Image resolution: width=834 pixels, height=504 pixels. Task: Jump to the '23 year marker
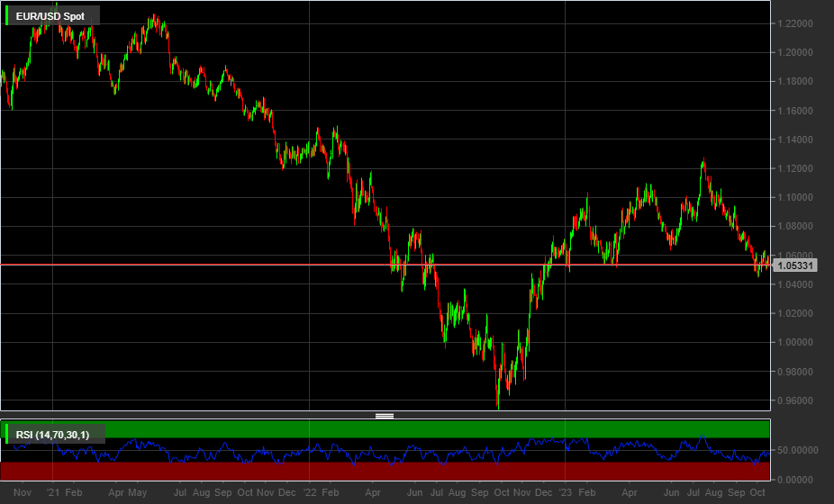pyautogui.click(x=565, y=493)
